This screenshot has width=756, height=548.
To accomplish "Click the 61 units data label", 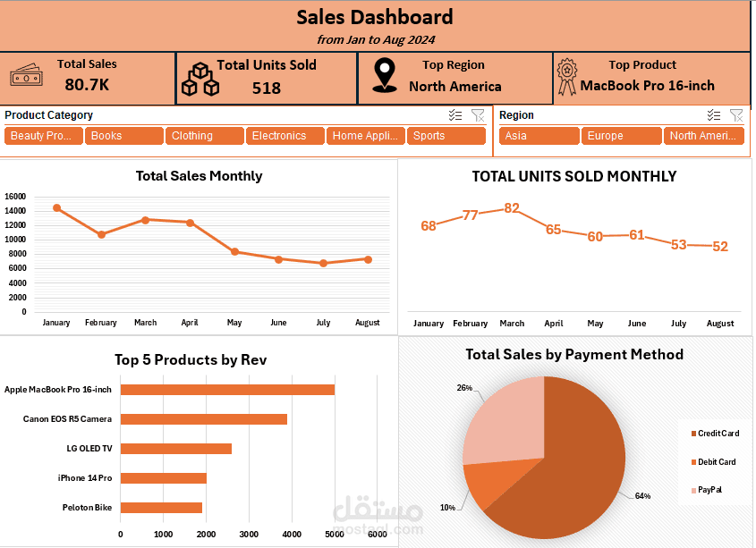I will [637, 235].
